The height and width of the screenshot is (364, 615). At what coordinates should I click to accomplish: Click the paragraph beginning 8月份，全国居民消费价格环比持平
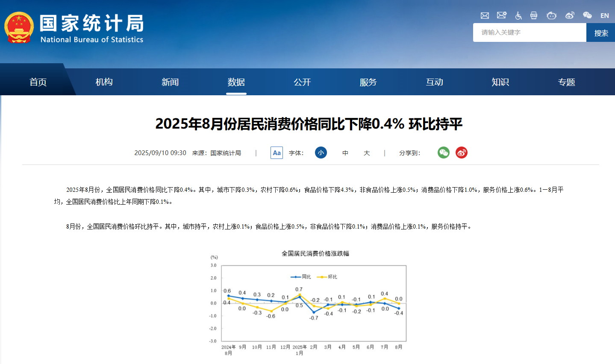coord(270,226)
